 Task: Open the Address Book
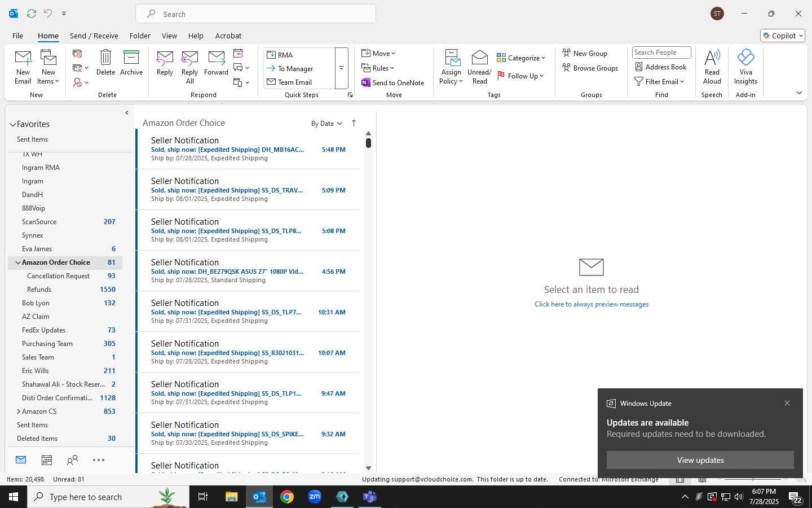click(661, 67)
